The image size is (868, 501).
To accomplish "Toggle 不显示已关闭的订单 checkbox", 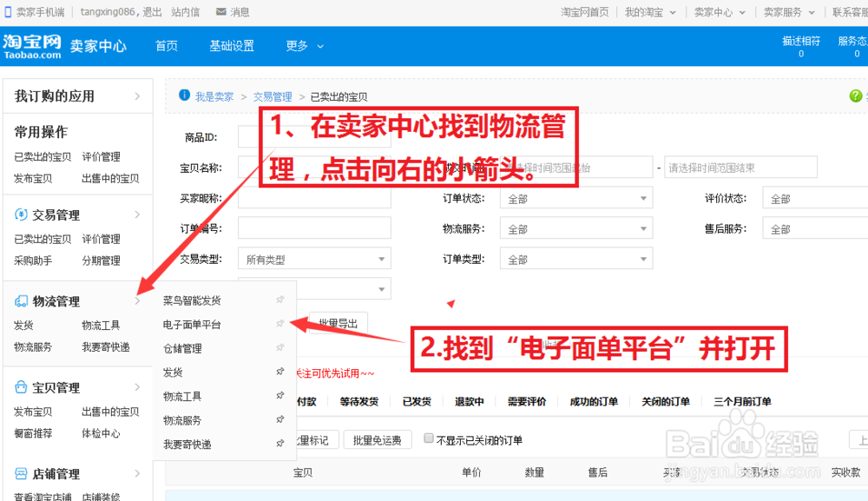I will pyautogui.click(x=429, y=438).
